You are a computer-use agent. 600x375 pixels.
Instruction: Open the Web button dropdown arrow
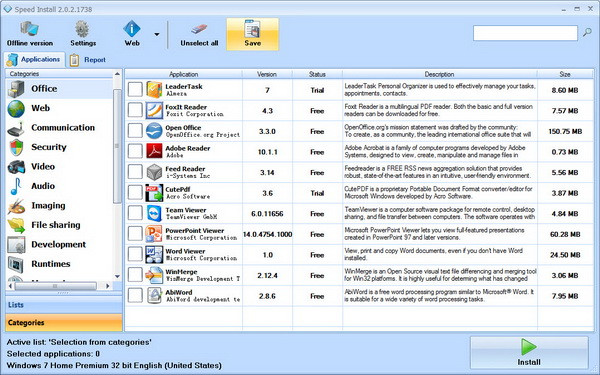click(x=157, y=34)
